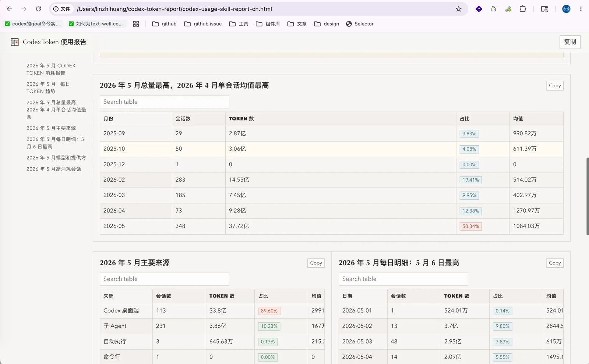Click the 9.80% badge for 2026-05-02
Image resolution: width=589 pixels, height=364 pixels.
(x=502, y=326)
